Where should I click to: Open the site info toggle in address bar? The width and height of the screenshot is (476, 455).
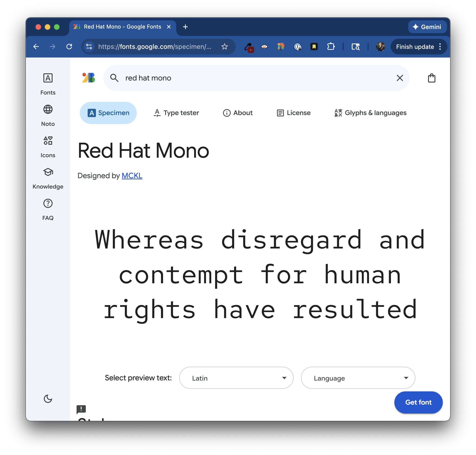(89, 47)
